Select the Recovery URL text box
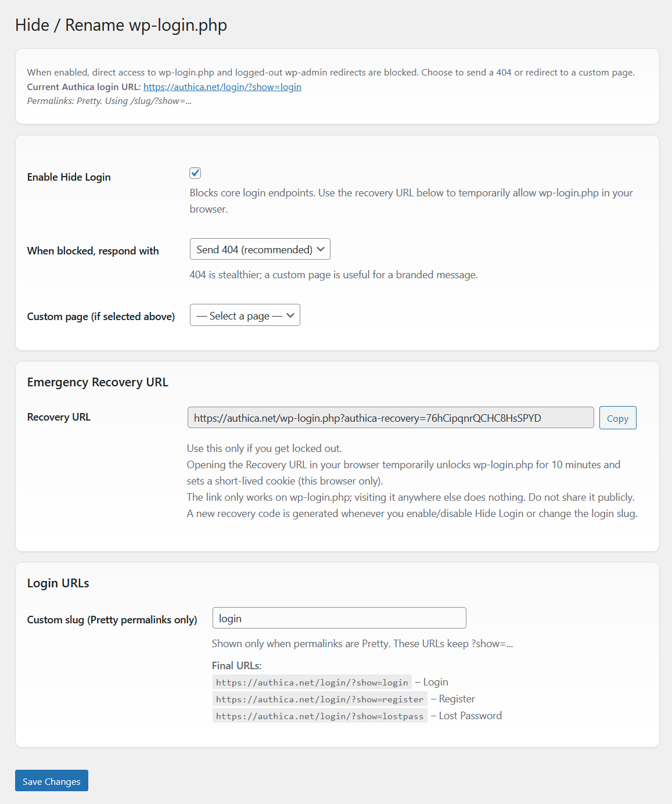Screen dimensions: 672x804 [390, 417]
